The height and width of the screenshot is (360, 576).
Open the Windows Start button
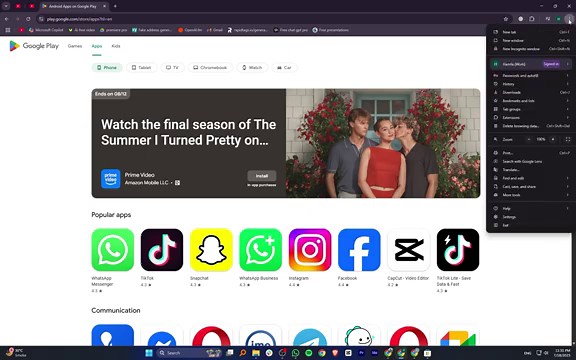[x=149, y=353]
